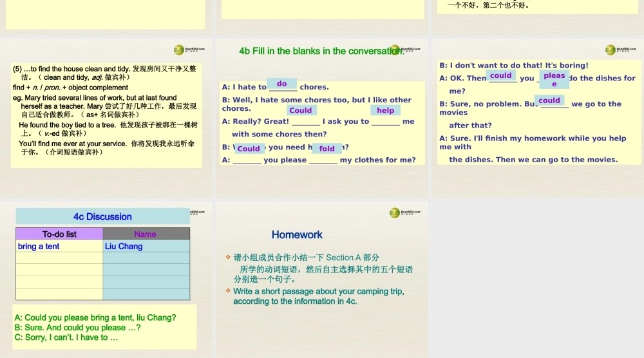644x358 pixels.
Task: Click the sentence 'You'll find me ever at your service.'
Action: click(73, 144)
